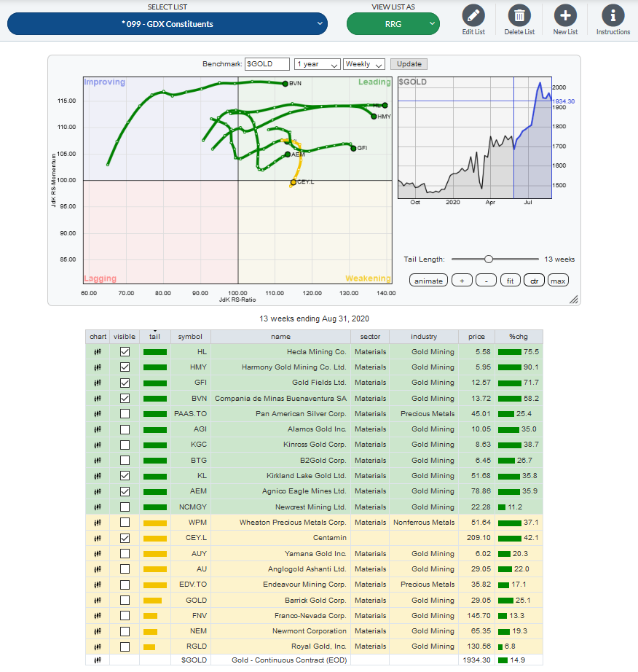The image size is (638, 672).
Task: Open the chart icon for HMY row
Action: point(98,367)
